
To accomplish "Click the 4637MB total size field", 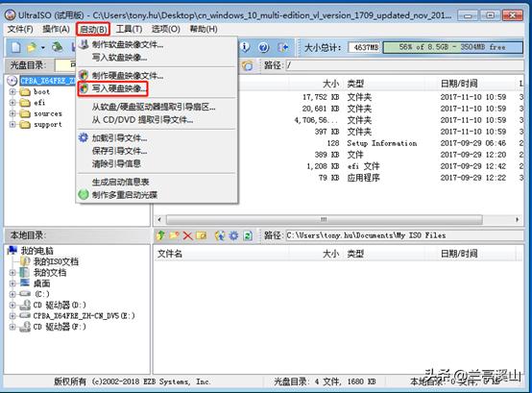I will pyautogui.click(x=365, y=47).
